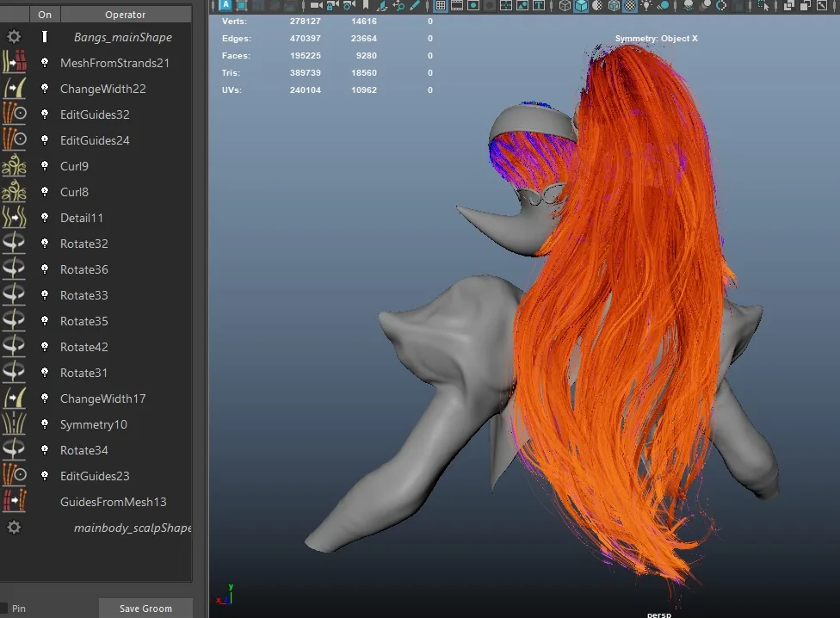
Task: Click the EditGuides32 operator icon
Action: [x=15, y=114]
